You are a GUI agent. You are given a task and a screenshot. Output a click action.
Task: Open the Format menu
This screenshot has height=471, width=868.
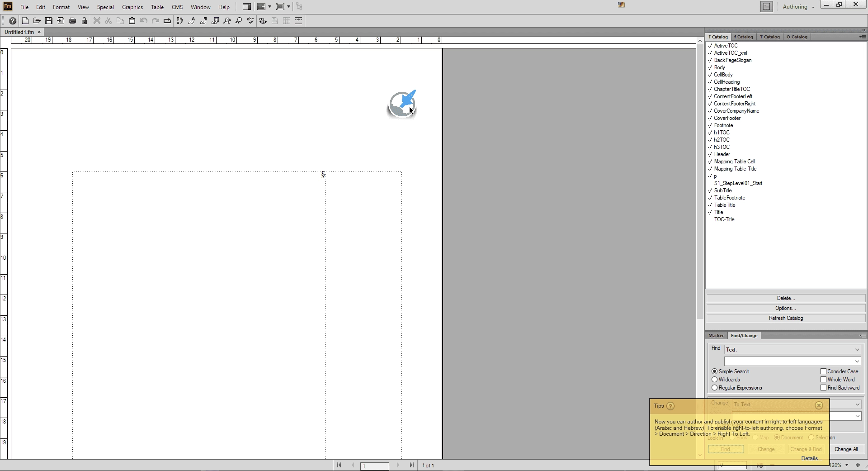[x=61, y=7]
